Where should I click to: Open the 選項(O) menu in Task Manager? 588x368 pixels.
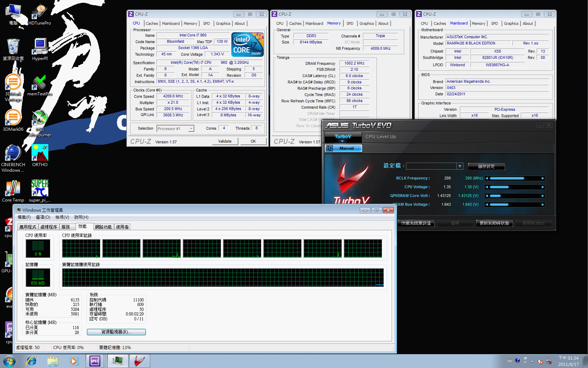[43, 217]
